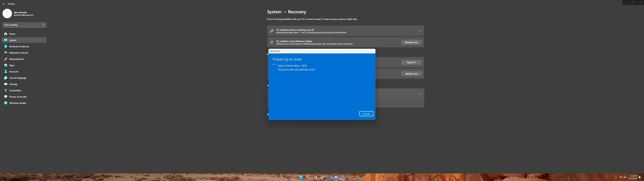Click the Find a setting search box
Image resolution: width=644 pixels, height=181 pixels.
pos(22,25)
